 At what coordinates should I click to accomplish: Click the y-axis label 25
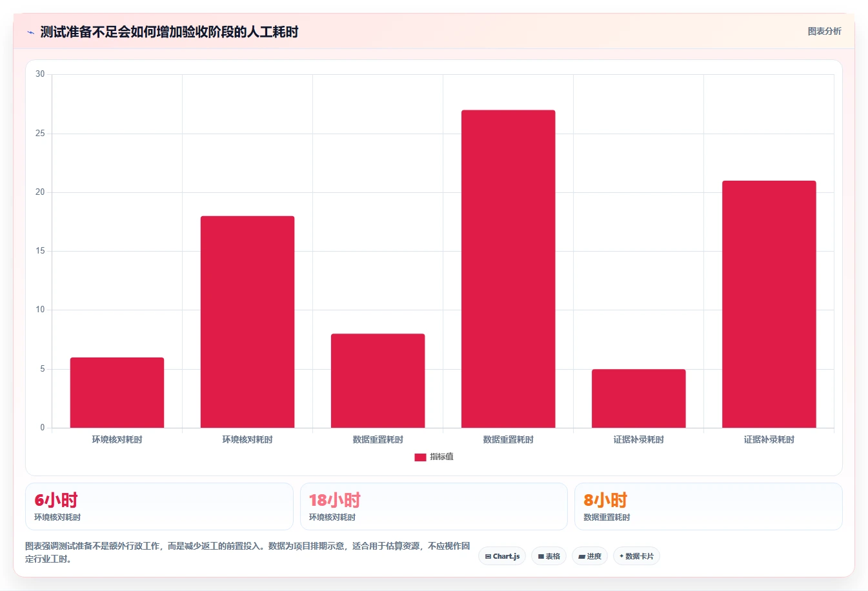pyautogui.click(x=40, y=134)
